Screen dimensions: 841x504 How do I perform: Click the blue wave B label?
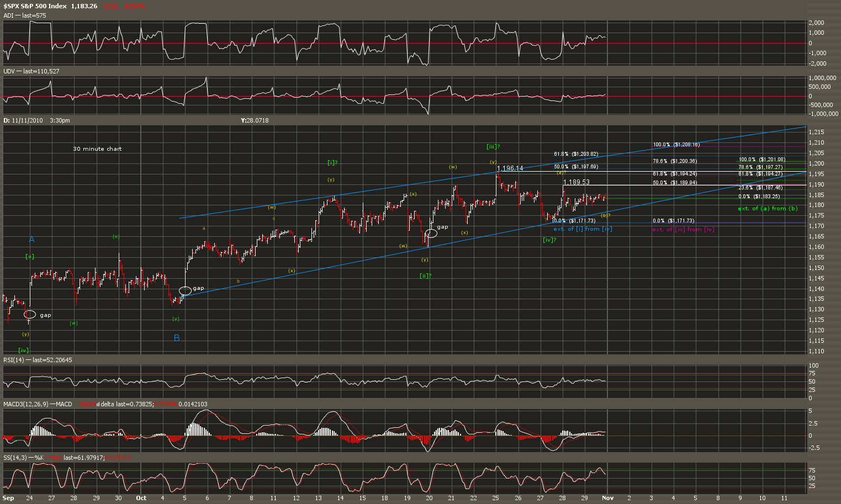pyautogui.click(x=177, y=338)
